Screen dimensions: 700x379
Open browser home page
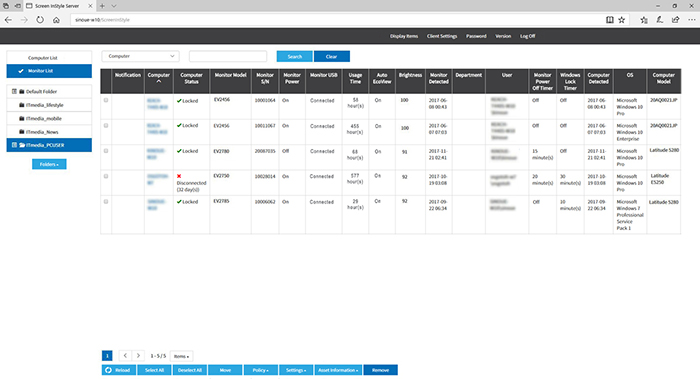pos(56,20)
